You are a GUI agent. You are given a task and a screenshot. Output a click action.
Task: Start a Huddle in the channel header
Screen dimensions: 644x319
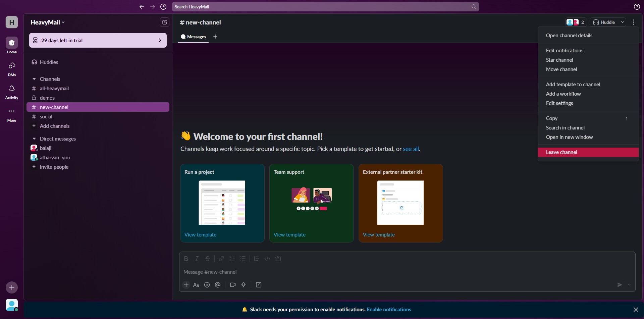[604, 22]
